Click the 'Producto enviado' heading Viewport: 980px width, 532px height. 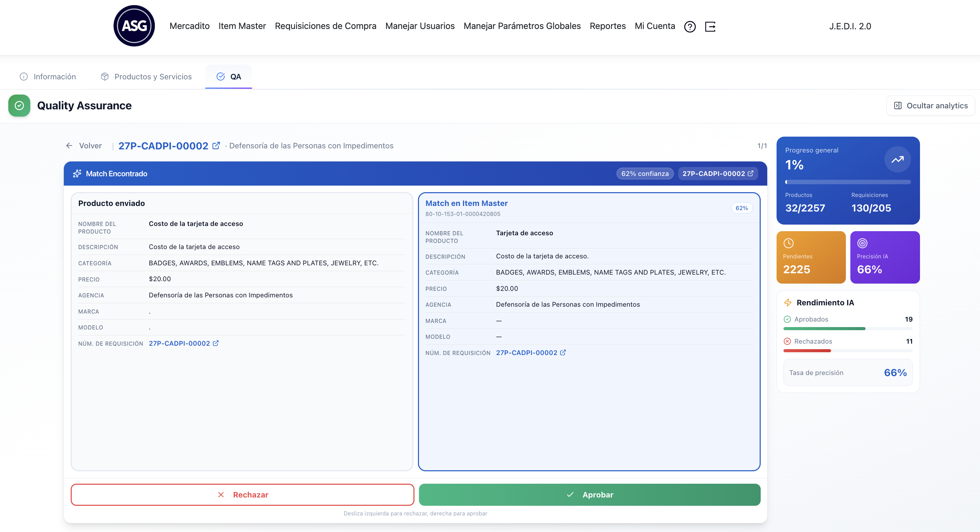[111, 203]
